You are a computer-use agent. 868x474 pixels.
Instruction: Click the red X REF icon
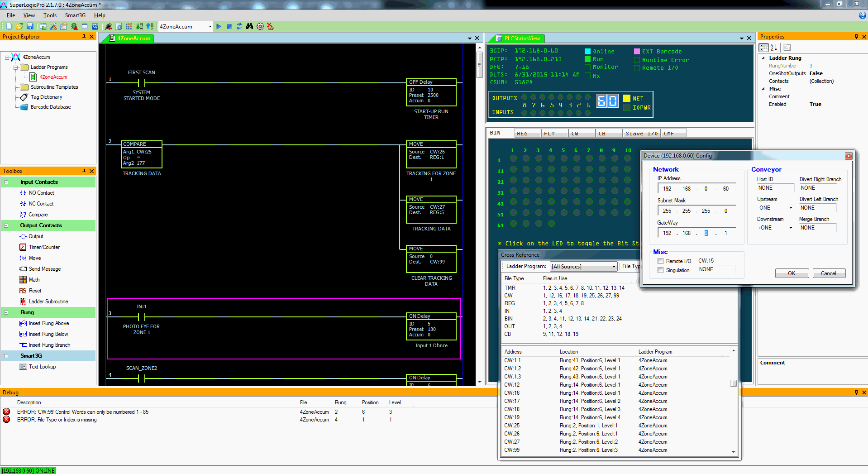(x=270, y=26)
